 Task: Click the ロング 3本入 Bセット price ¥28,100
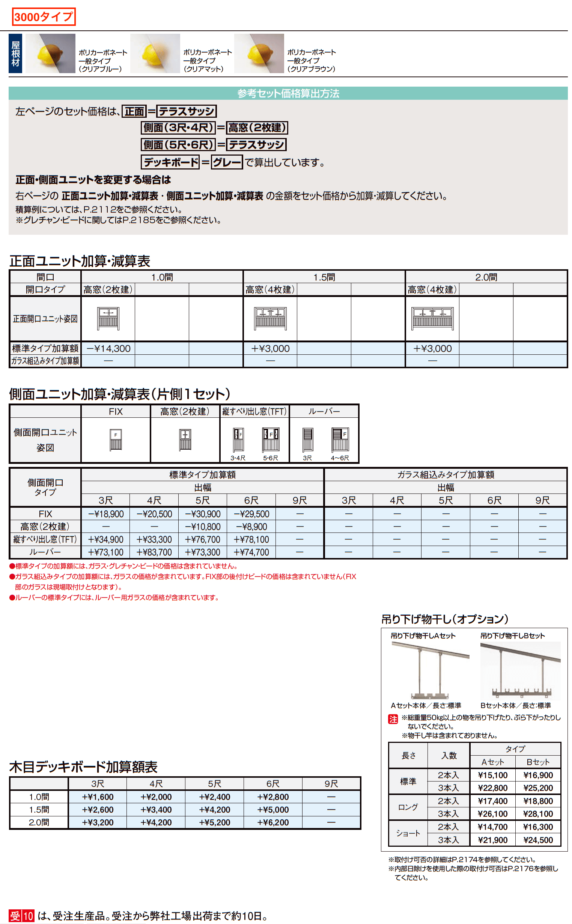(x=538, y=814)
